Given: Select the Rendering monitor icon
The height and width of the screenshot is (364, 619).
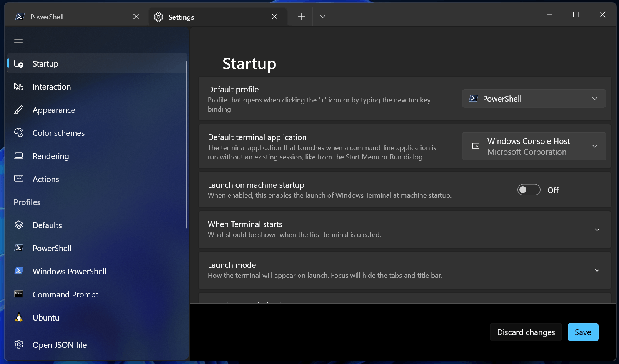Looking at the screenshot, I should click(18, 156).
